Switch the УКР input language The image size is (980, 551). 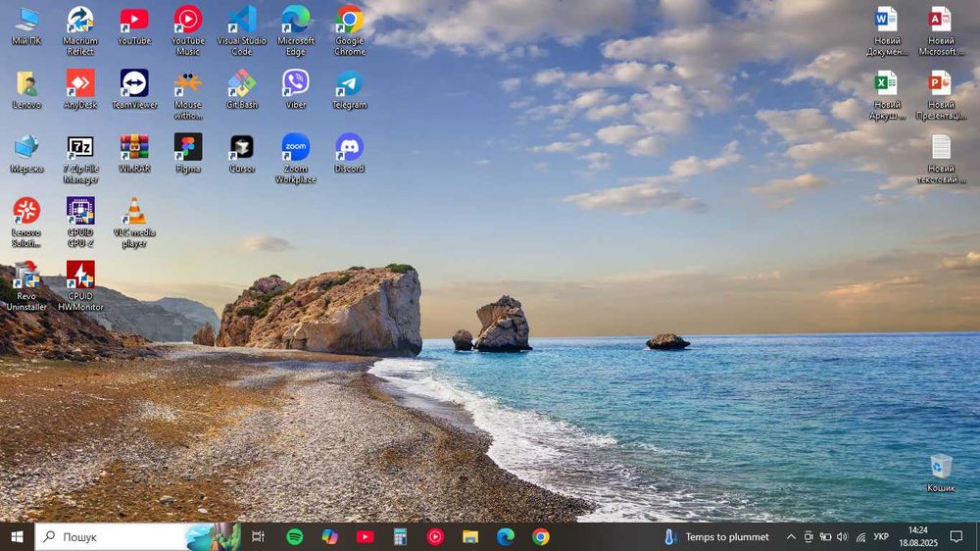click(x=881, y=536)
